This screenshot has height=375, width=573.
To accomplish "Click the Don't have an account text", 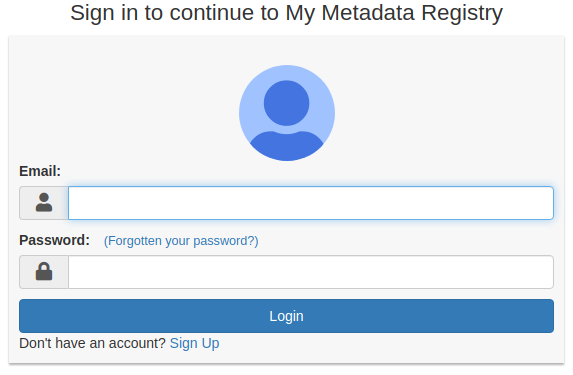I will (92, 343).
